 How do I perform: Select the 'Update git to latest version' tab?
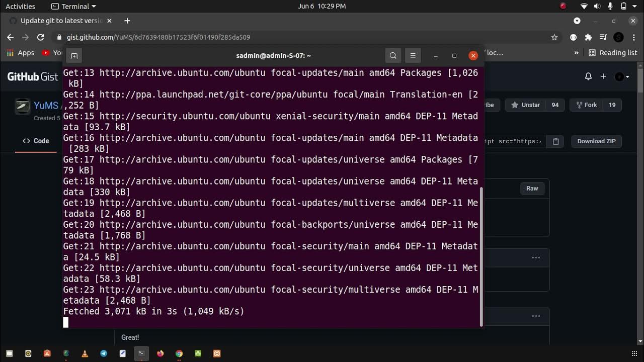point(60,21)
